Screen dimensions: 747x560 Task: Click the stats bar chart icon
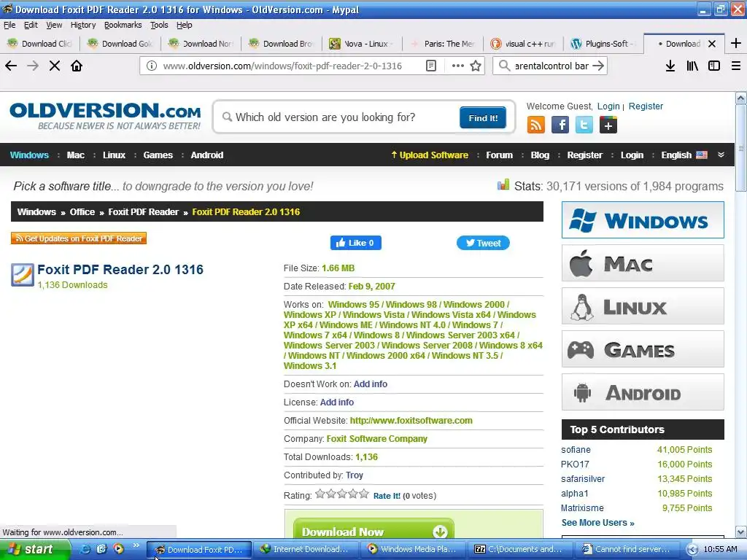click(503, 184)
